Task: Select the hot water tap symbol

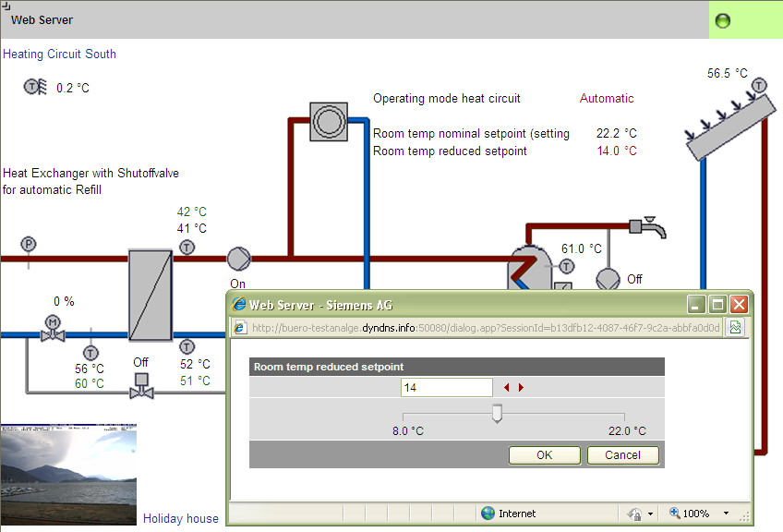Action: [647, 227]
